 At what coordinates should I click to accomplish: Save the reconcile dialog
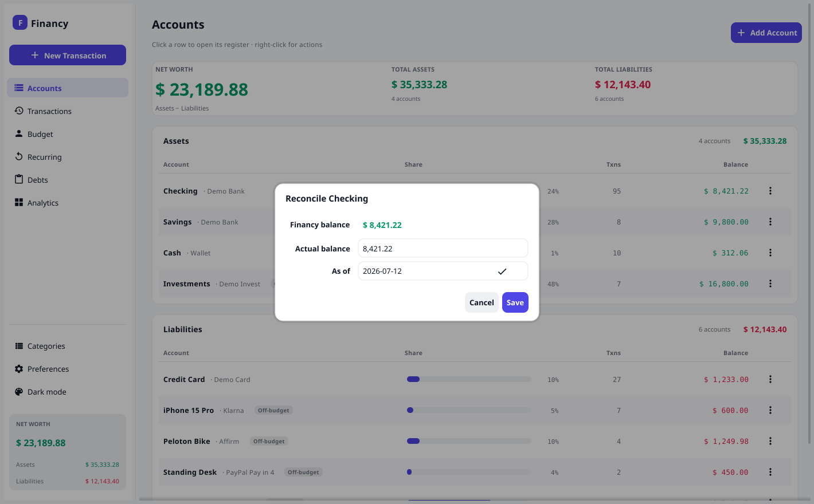pyautogui.click(x=515, y=302)
